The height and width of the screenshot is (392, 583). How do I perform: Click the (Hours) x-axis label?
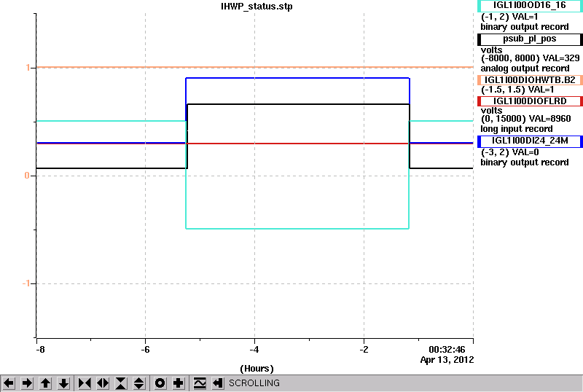257,369
